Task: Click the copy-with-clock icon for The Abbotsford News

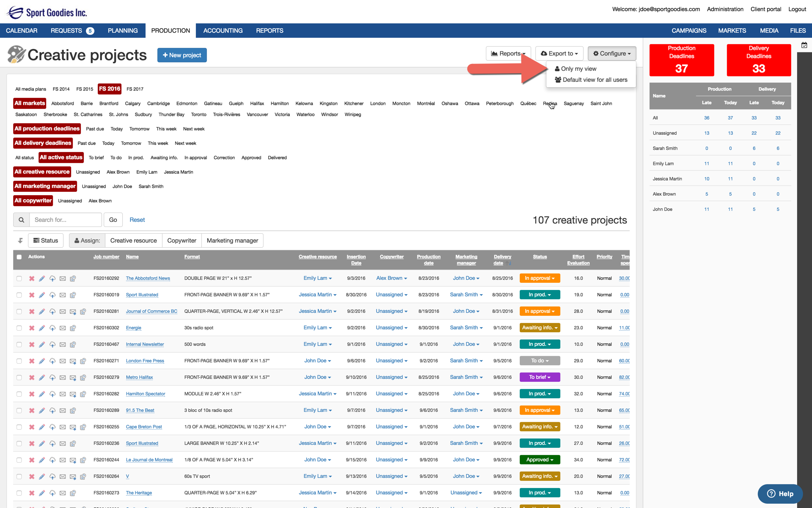Action: [73, 279]
